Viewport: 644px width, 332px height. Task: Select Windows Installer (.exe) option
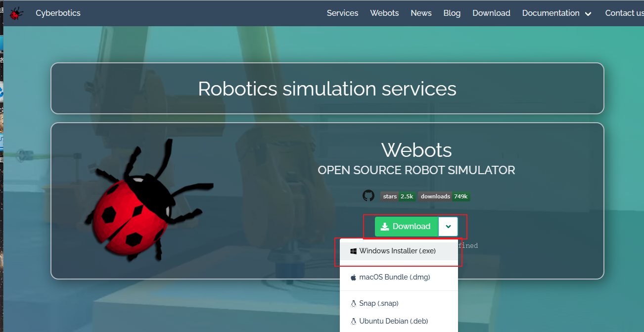(x=399, y=251)
